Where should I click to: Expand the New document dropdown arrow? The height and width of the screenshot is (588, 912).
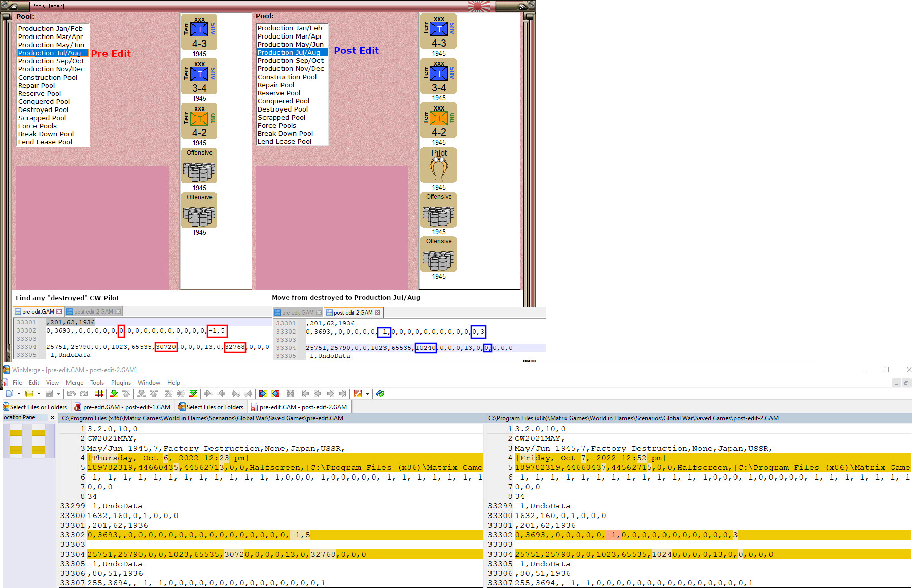click(19, 393)
